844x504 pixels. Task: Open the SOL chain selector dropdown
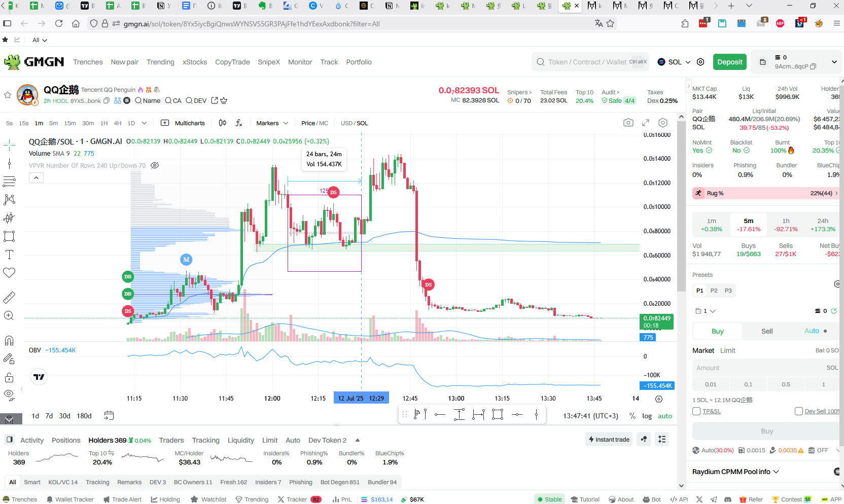click(674, 62)
